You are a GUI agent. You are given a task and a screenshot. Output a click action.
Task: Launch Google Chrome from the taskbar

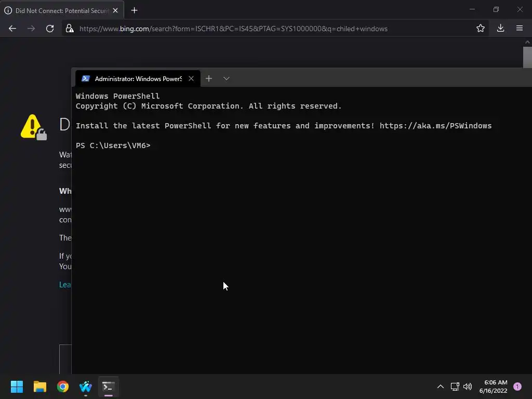[x=63, y=387]
